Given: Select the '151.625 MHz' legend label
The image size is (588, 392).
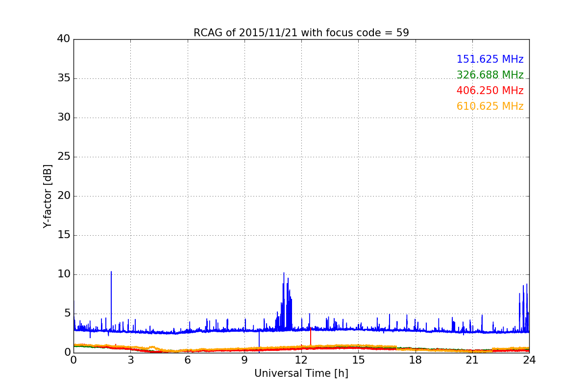Looking at the screenshot, I should point(490,59).
